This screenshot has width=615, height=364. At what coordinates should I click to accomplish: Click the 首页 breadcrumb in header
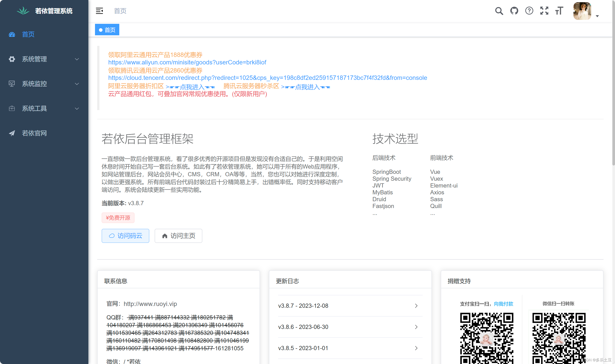(x=120, y=11)
